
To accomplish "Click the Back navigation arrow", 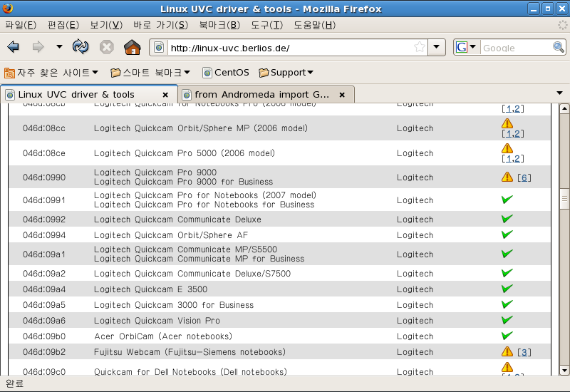I will click(x=13, y=47).
